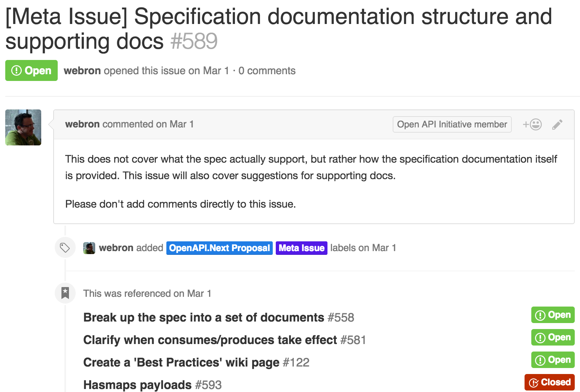Click the pencil icon to edit the comment
This screenshot has width=580, height=392.
point(557,124)
